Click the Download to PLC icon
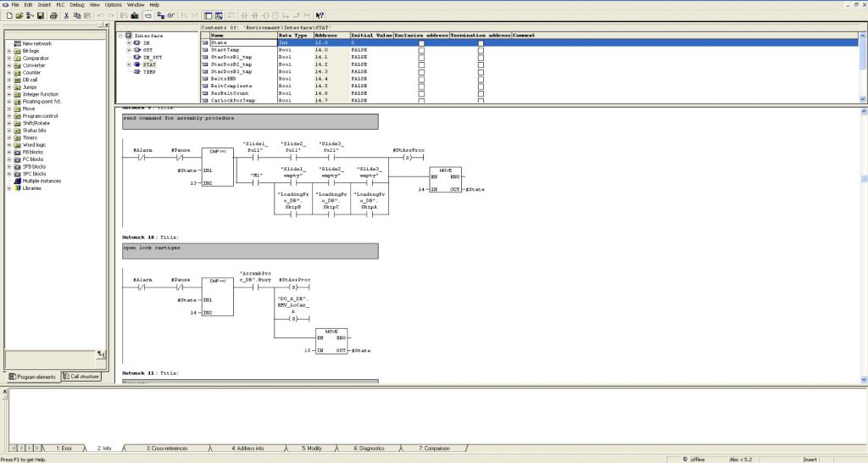Image resolution: width=868 pixels, height=463 pixels. pos(135,15)
